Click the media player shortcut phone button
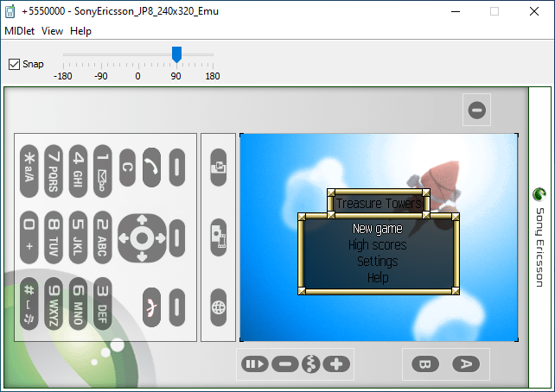Screen dimensions: 555x392 pos(219,237)
